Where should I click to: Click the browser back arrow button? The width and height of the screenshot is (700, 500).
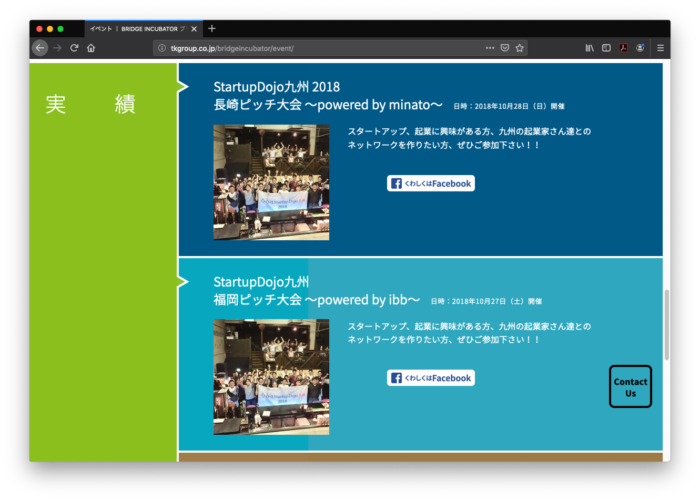click(40, 48)
